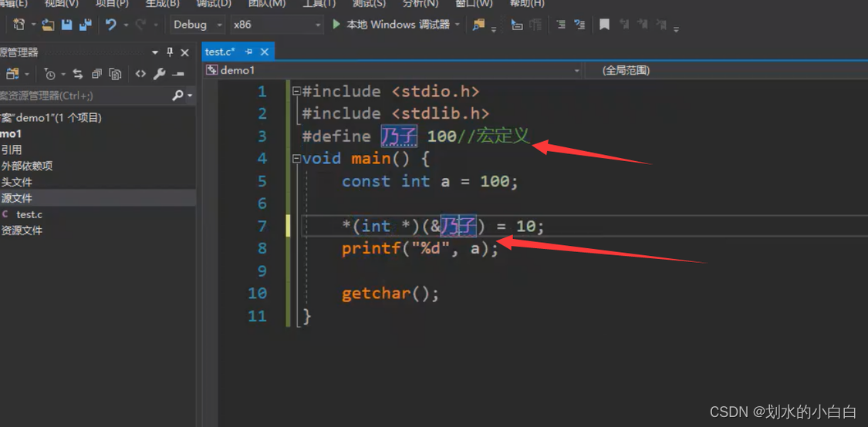This screenshot has height=427, width=868.
Task: Close the Solution Explorer panel
Action: 185,52
